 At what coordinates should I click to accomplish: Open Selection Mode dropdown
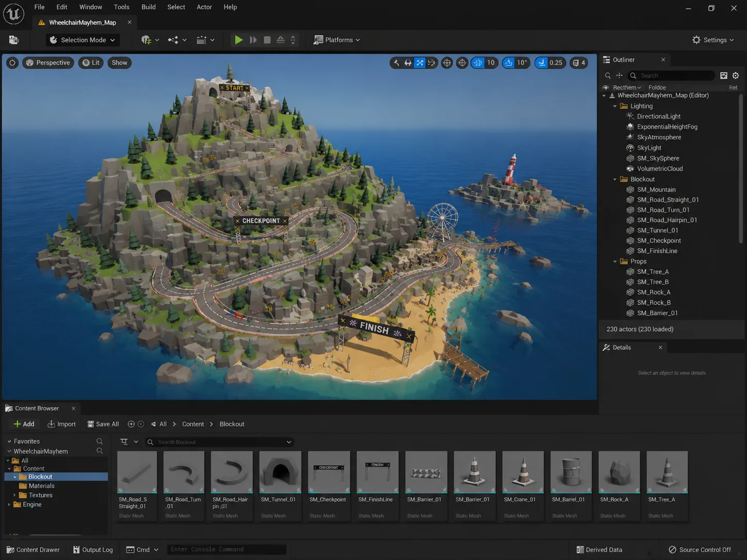(83, 40)
